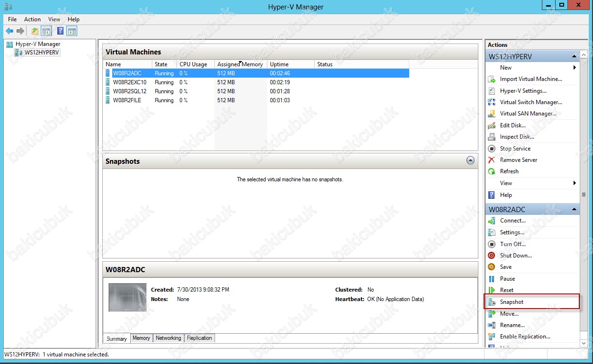Switch to the Replication tab

click(x=199, y=338)
